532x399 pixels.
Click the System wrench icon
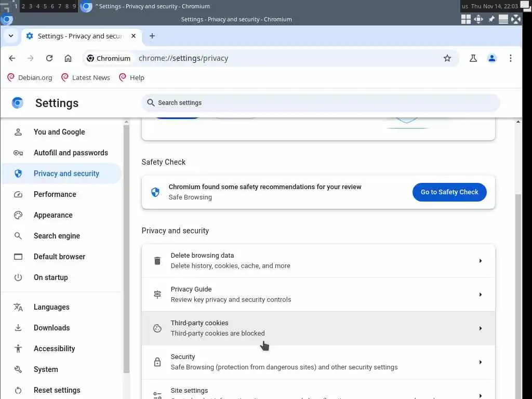[18, 369]
